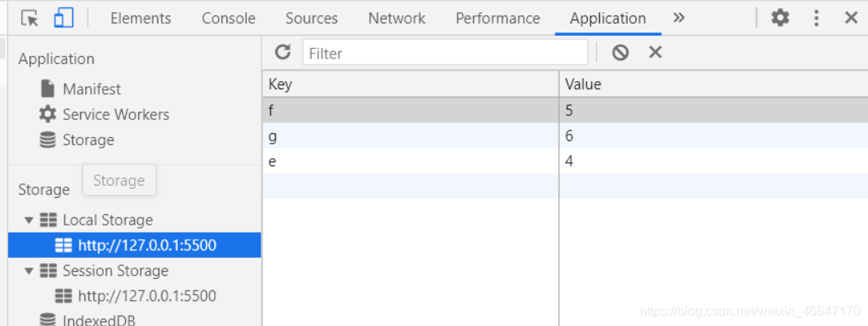
Task: Switch to the Console tab
Action: click(228, 18)
